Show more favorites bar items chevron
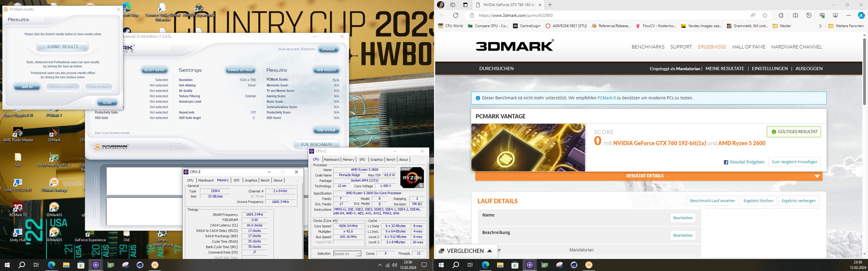 tap(820, 26)
